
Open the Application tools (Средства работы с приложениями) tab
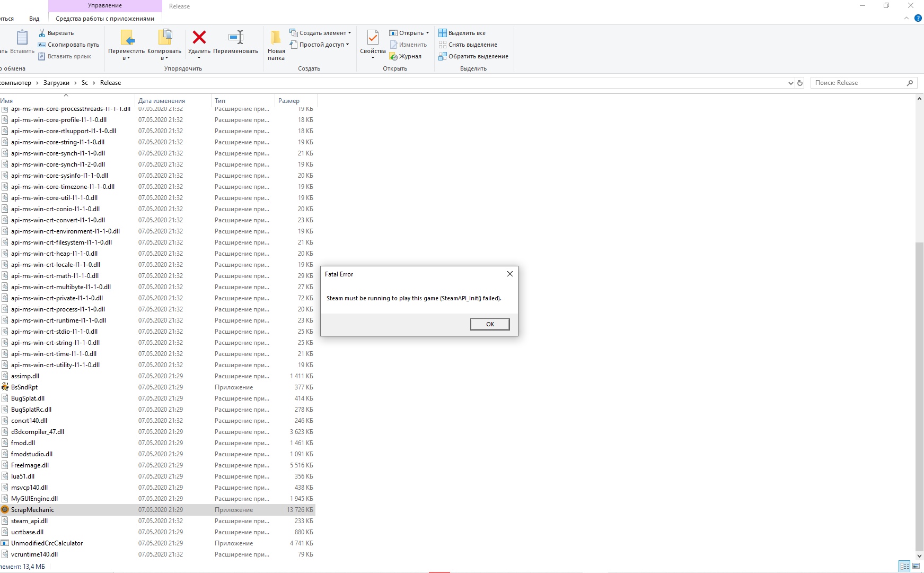click(105, 19)
